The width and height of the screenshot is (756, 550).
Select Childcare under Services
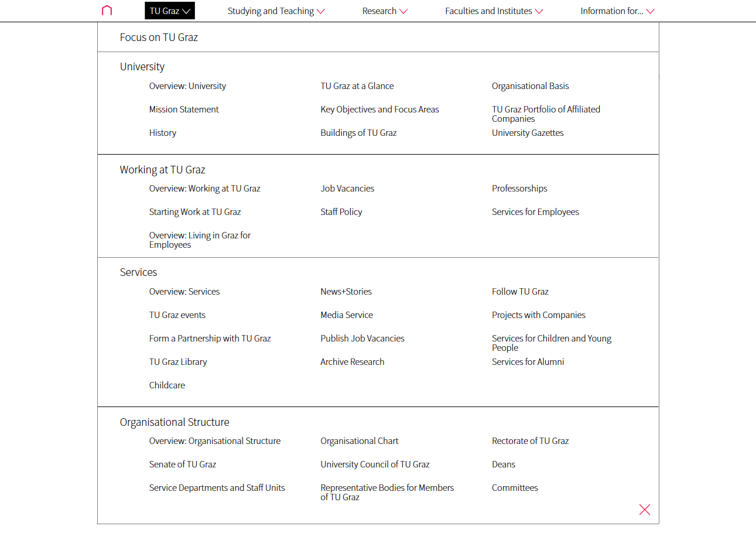(167, 385)
